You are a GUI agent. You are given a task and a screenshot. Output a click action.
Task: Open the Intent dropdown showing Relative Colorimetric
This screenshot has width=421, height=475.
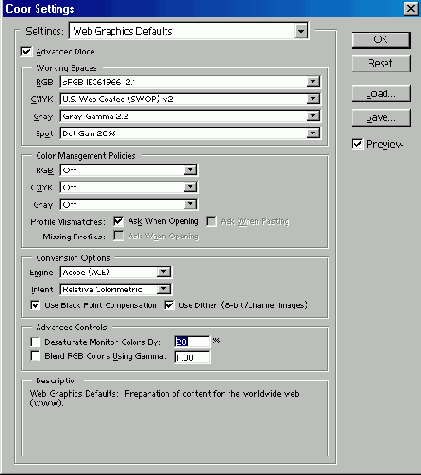point(116,289)
